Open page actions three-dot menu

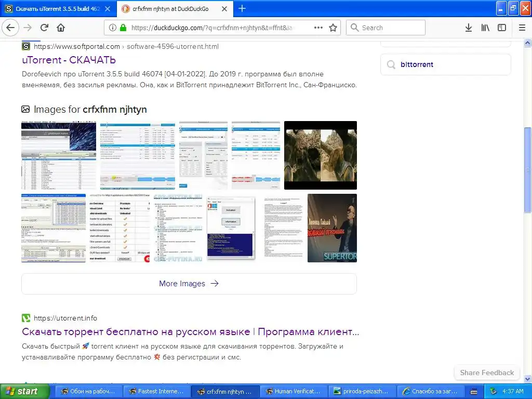318,28
